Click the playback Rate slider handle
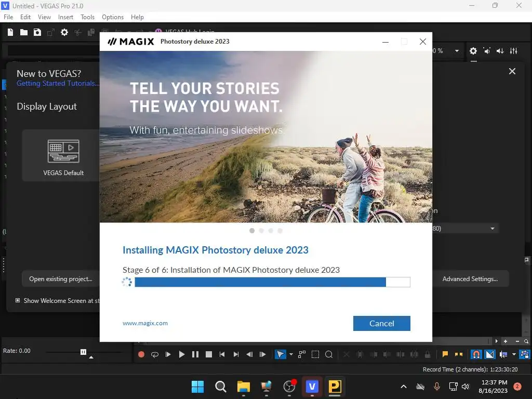Screen dimensions: 532x399 pos(83,352)
